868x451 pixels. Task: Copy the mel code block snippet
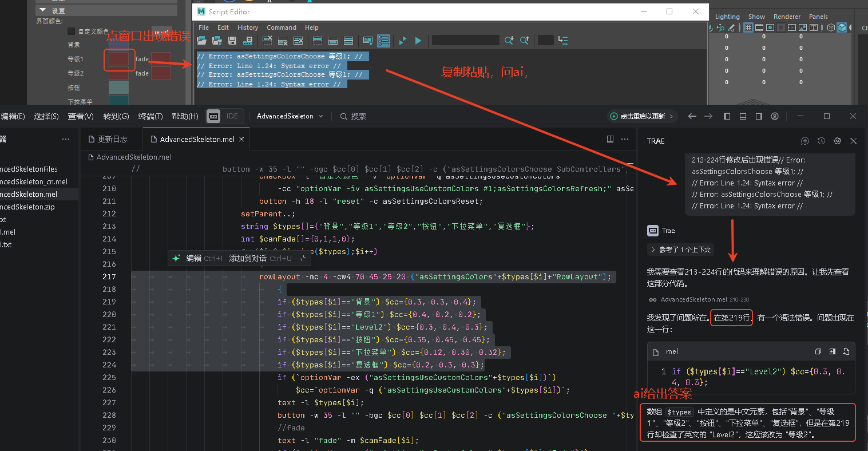pyautogui.click(x=818, y=351)
